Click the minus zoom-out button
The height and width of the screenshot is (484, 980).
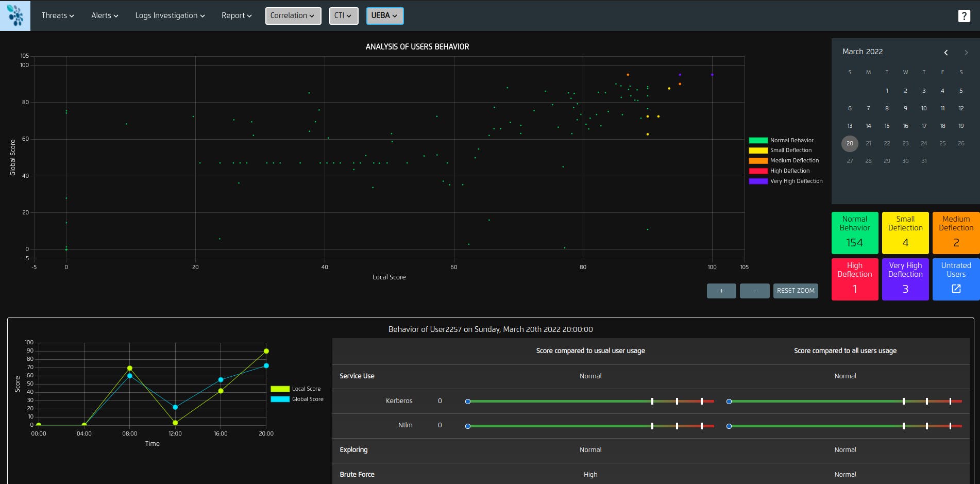point(754,291)
